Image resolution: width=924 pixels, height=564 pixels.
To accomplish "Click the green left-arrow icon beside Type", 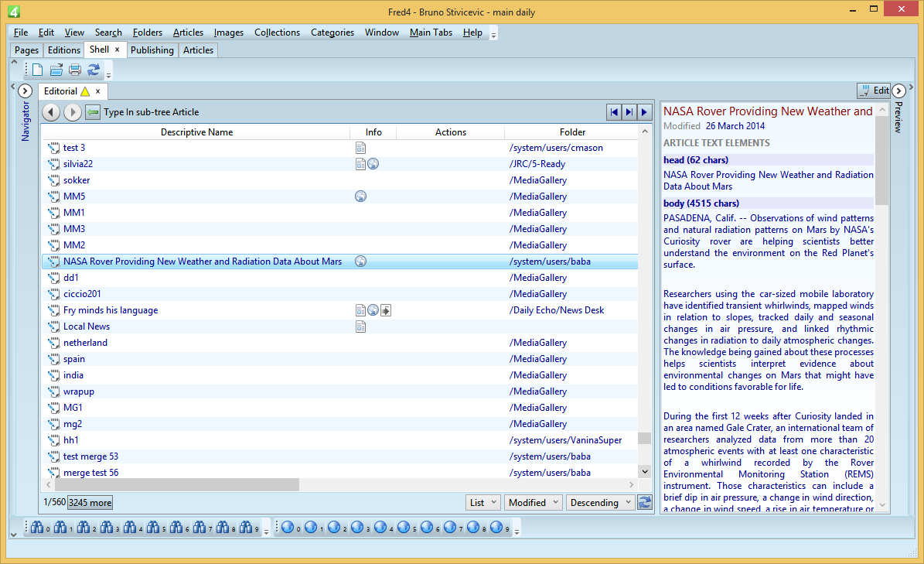I will point(93,112).
